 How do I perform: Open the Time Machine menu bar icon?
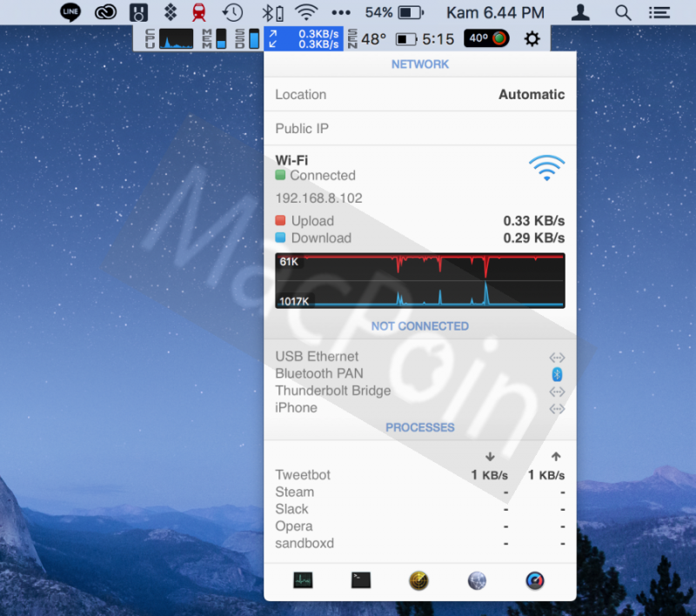(232, 12)
